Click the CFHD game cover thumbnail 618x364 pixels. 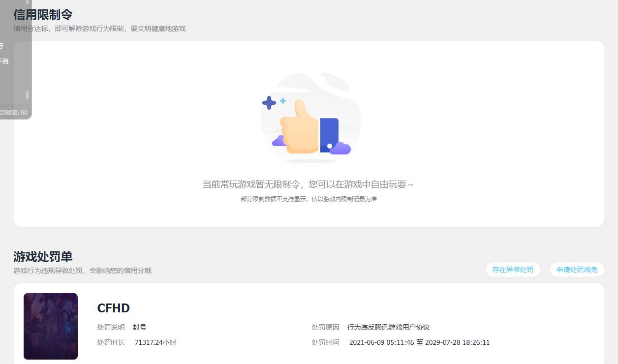click(50, 326)
